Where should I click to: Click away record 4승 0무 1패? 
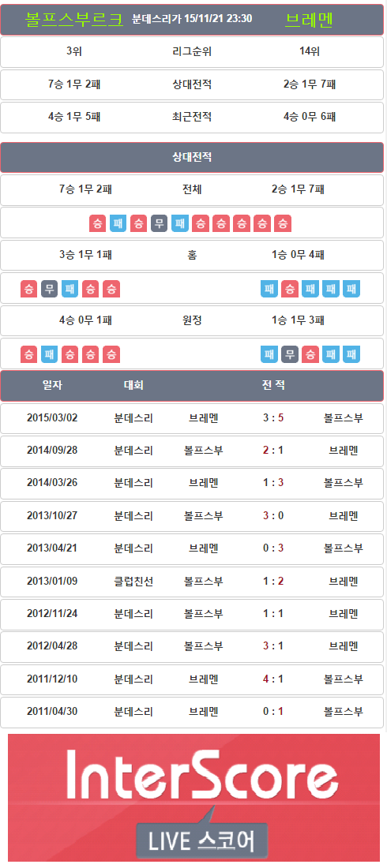86,320
